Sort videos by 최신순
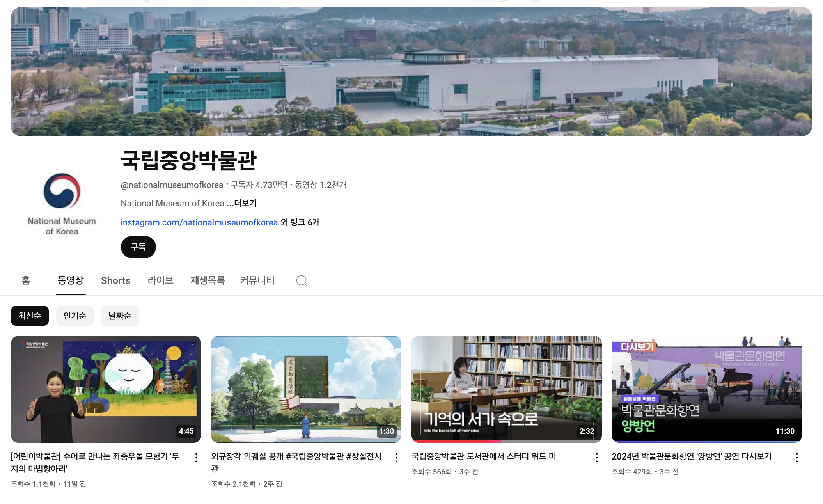Image resolution: width=823 pixels, height=504 pixels. [x=30, y=316]
